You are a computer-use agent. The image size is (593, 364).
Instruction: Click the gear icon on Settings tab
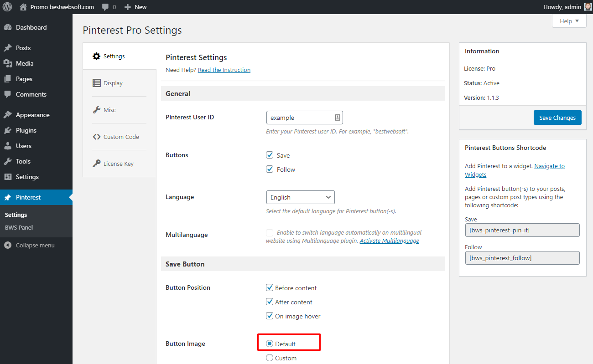96,56
